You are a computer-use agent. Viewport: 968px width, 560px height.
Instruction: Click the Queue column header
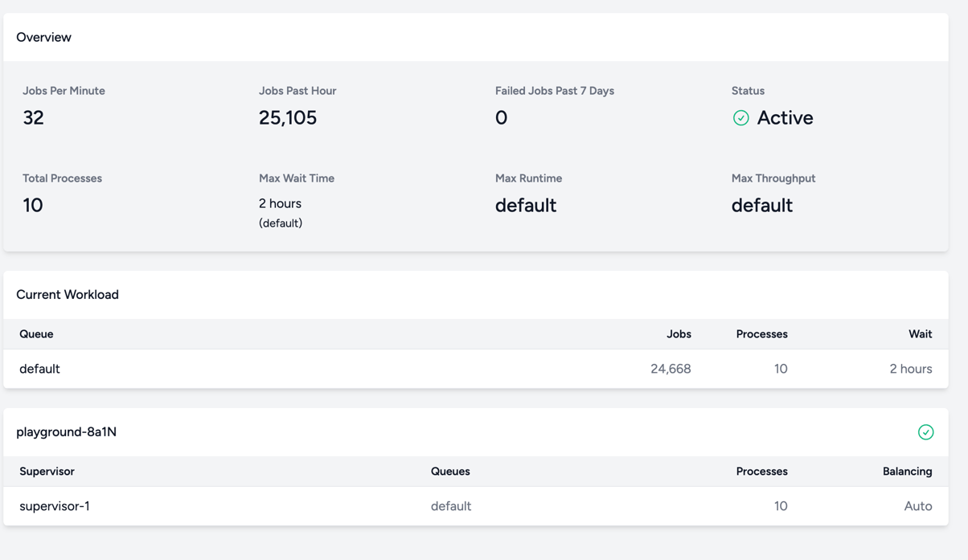[36, 334]
